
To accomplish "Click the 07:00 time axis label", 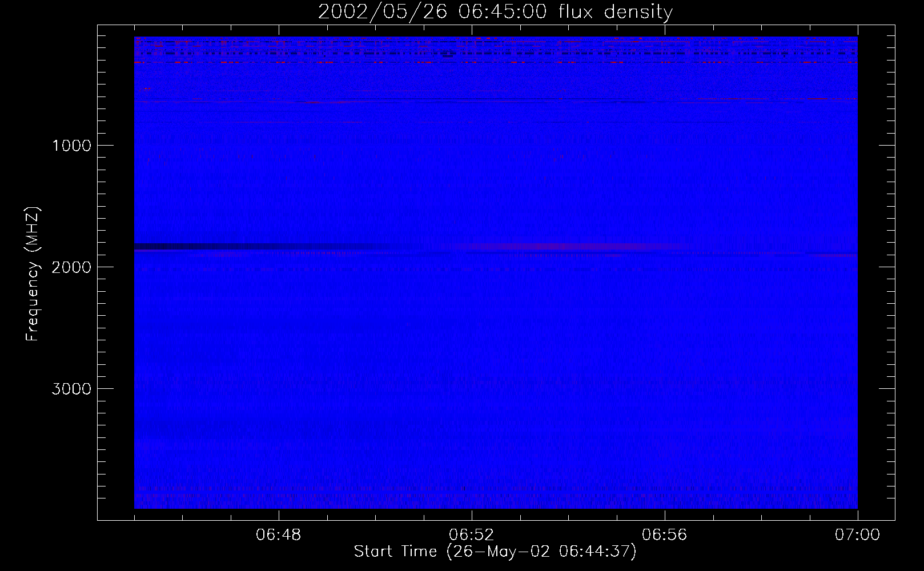I will click(x=857, y=535).
